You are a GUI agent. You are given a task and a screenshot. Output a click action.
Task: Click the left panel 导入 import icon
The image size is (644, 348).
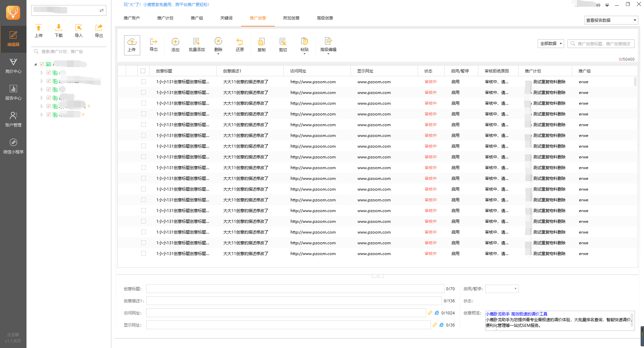tap(79, 28)
